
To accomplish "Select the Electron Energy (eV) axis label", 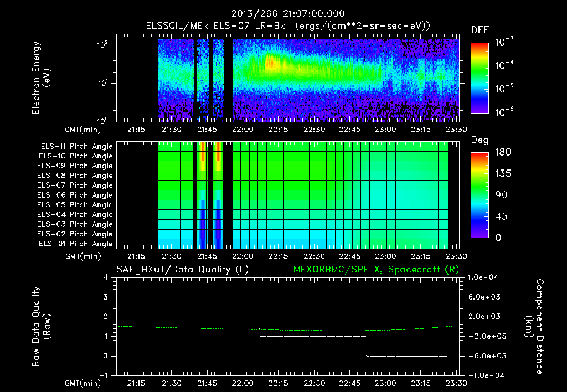I will (x=41, y=78).
